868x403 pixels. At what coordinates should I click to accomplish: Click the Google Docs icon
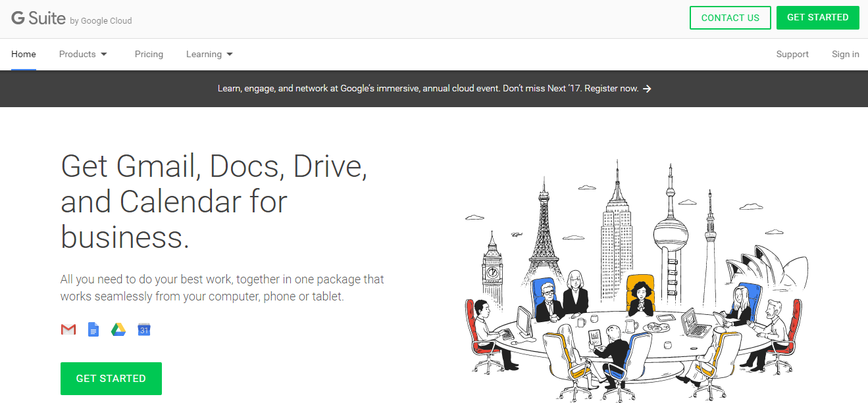click(93, 329)
